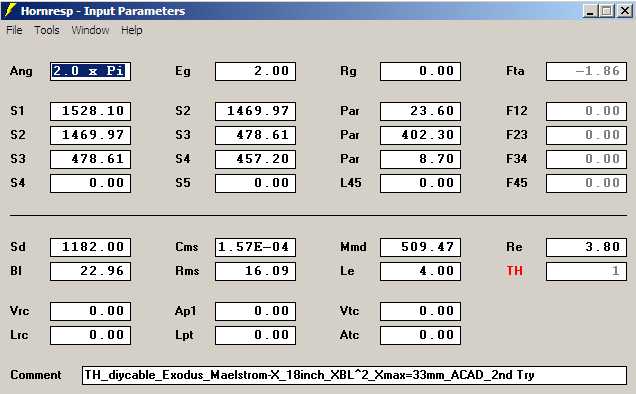
Task: Click the Par field showing 23.60
Action: tap(420, 111)
